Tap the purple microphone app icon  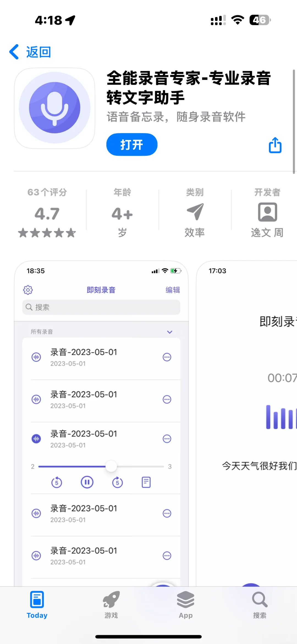click(55, 108)
